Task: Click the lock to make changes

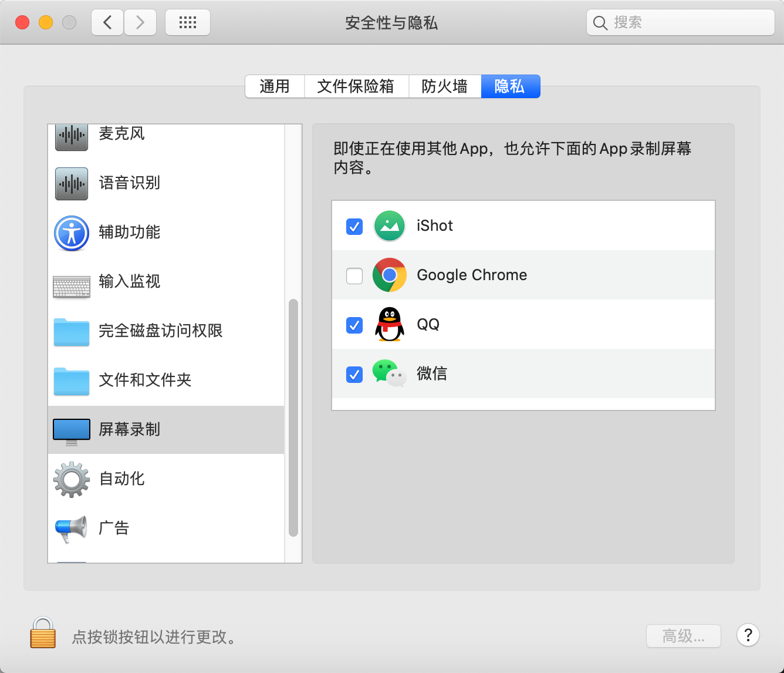Action: click(42, 635)
